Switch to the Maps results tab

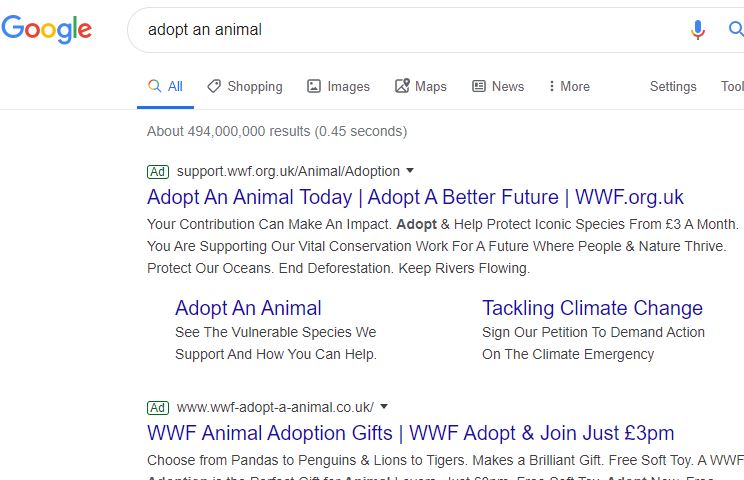421,86
